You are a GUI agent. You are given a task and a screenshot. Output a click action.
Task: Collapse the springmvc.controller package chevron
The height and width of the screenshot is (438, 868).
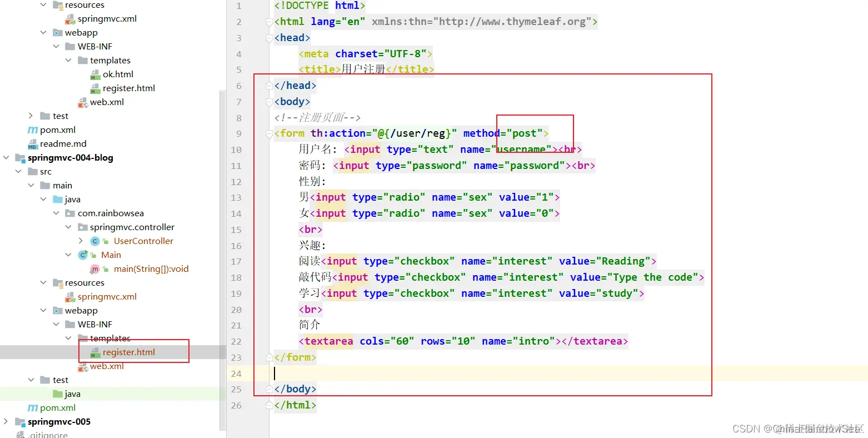(68, 227)
